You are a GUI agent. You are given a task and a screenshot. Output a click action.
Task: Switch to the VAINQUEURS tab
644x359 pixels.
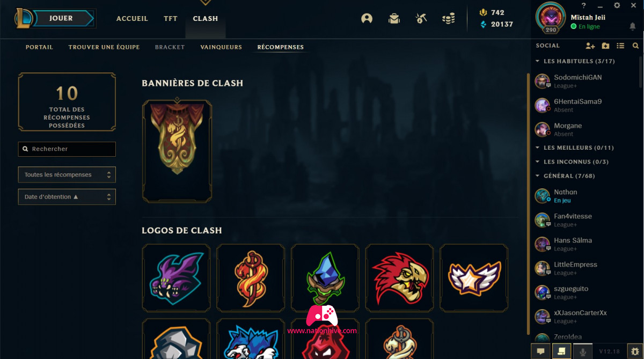point(221,47)
